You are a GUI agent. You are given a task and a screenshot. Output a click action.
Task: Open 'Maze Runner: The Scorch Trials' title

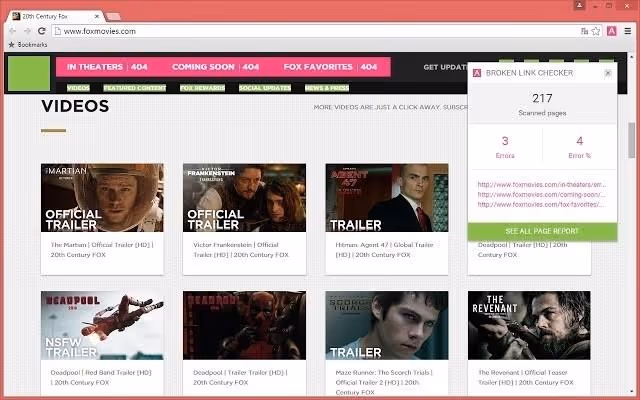[x=384, y=382]
